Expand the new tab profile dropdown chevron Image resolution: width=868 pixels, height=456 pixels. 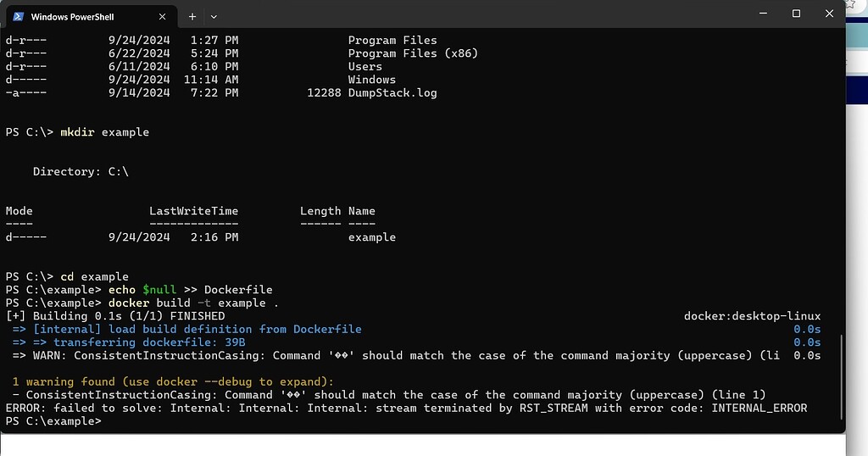click(x=214, y=17)
